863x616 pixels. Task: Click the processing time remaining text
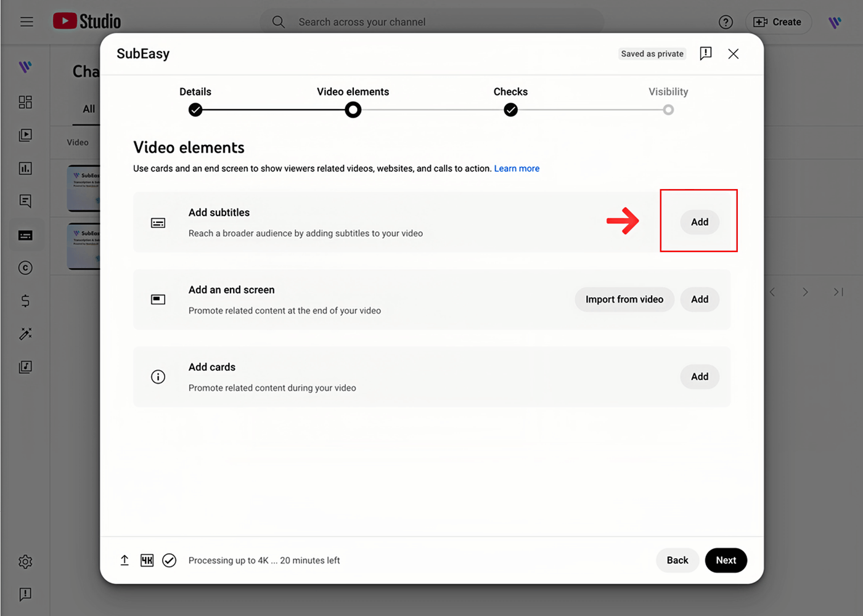[x=264, y=561]
